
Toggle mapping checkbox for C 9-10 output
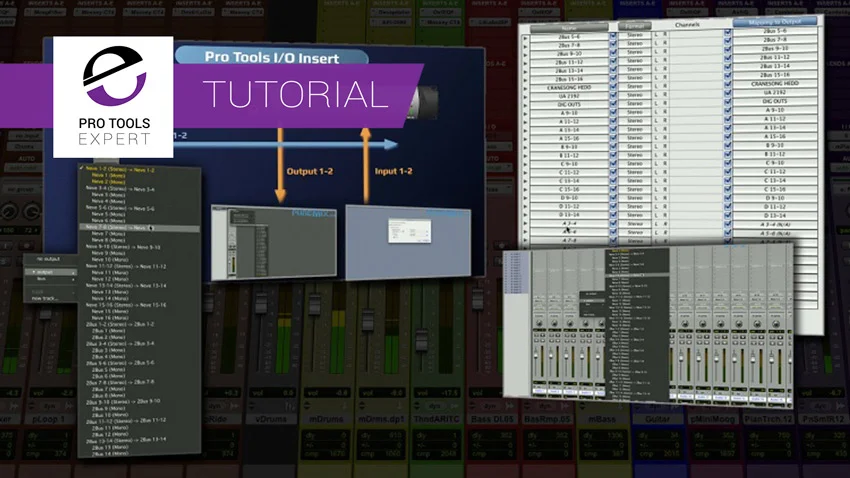click(x=727, y=163)
